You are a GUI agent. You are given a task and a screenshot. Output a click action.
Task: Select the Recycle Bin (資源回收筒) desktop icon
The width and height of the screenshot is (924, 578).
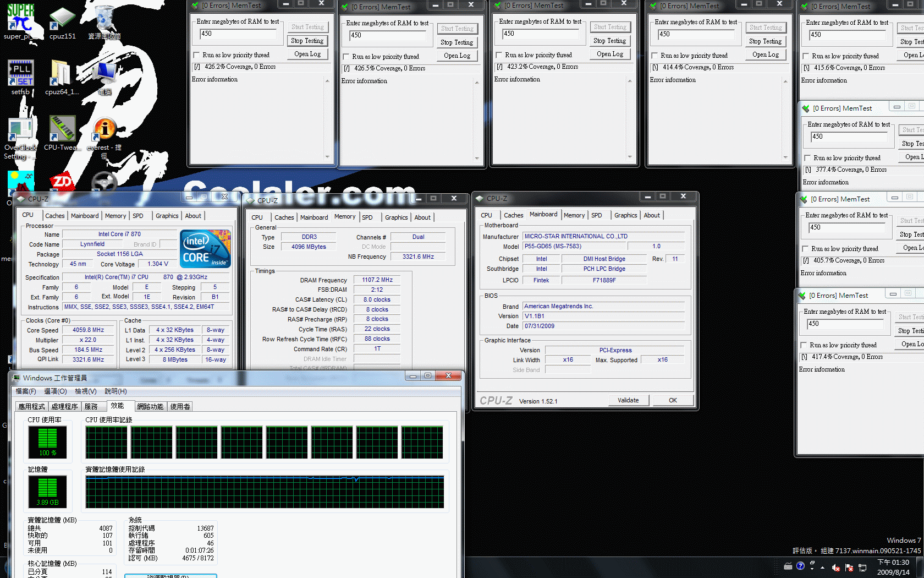point(105,22)
